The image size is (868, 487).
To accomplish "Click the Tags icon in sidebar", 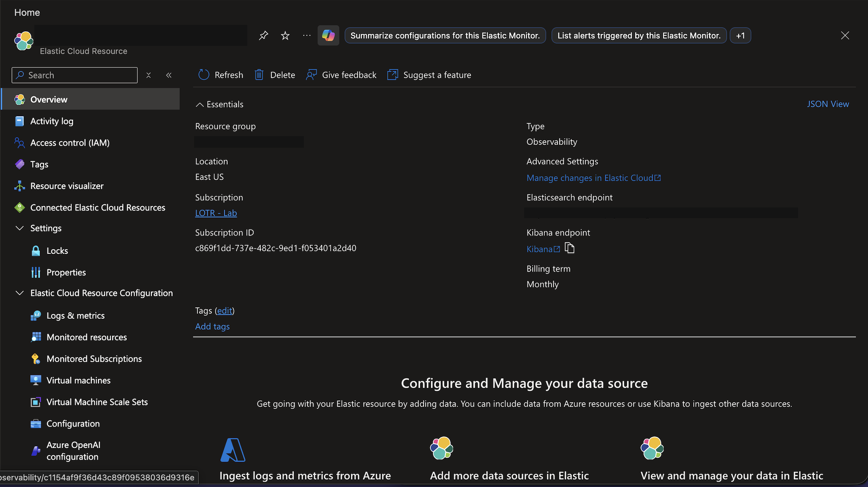I will (x=19, y=164).
